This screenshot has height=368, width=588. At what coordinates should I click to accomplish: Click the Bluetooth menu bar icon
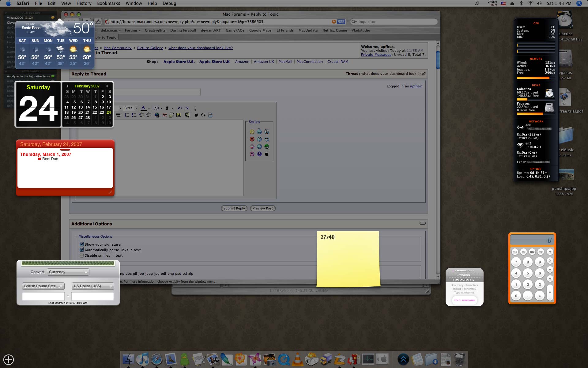[x=521, y=3]
